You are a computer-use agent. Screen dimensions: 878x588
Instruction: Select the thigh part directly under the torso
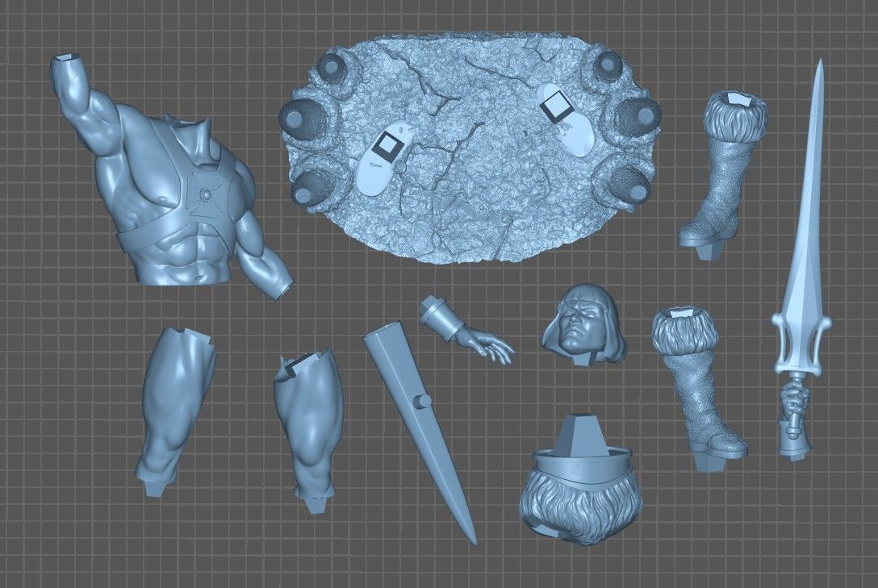tap(175, 412)
